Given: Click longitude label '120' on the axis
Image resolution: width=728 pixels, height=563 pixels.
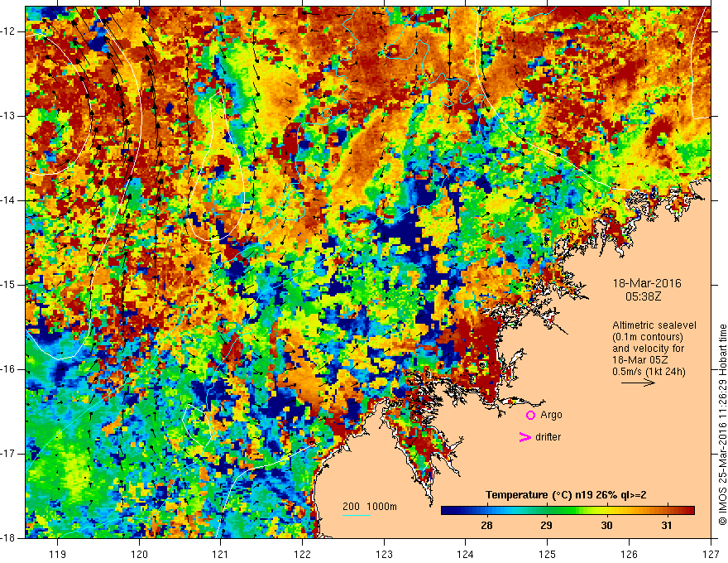Looking at the screenshot, I should [x=139, y=554].
